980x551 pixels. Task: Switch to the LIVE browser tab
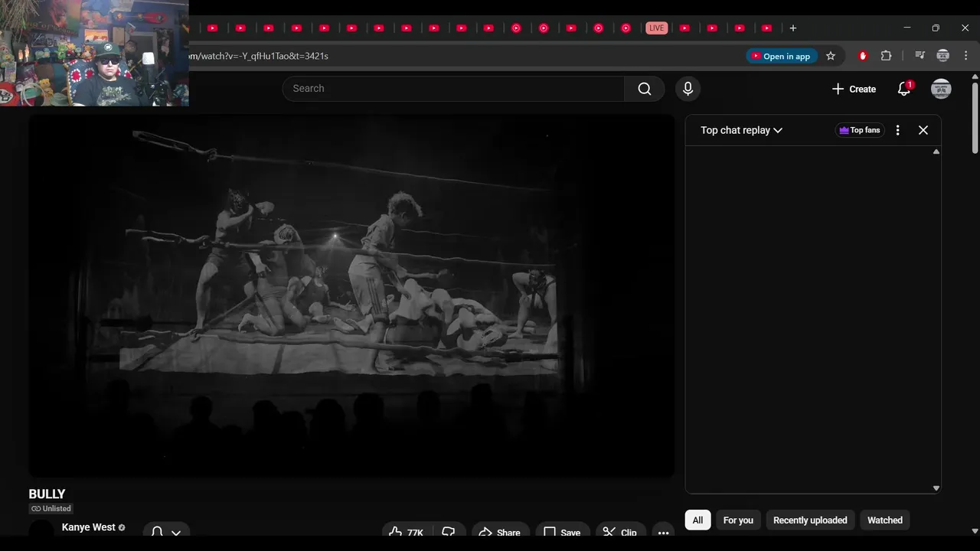tap(656, 28)
